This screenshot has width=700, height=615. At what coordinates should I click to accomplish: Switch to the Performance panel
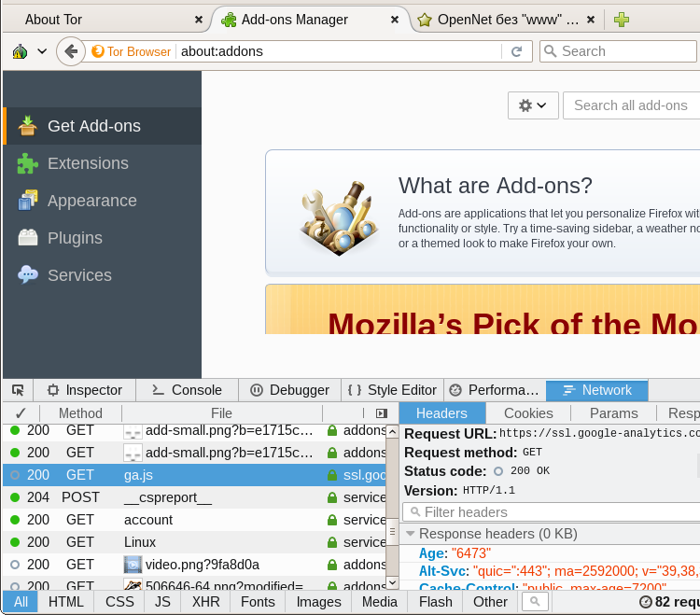[x=495, y=390]
